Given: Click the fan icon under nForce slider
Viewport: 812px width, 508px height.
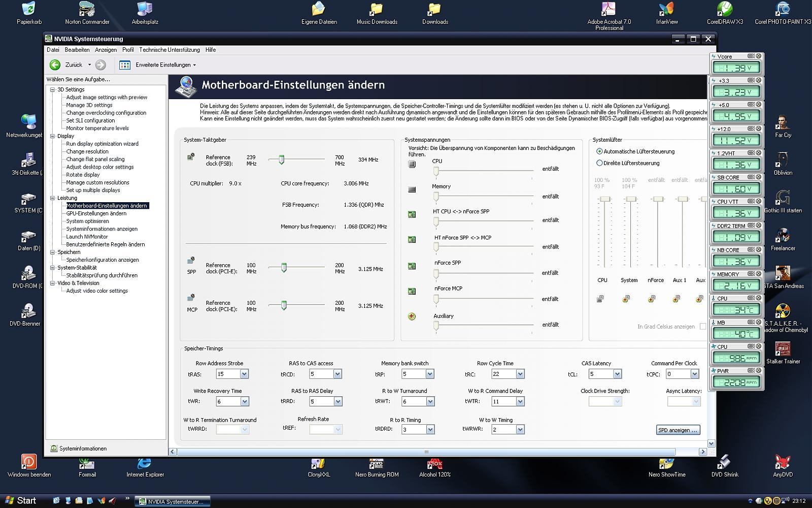Looking at the screenshot, I should (x=652, y=299).
